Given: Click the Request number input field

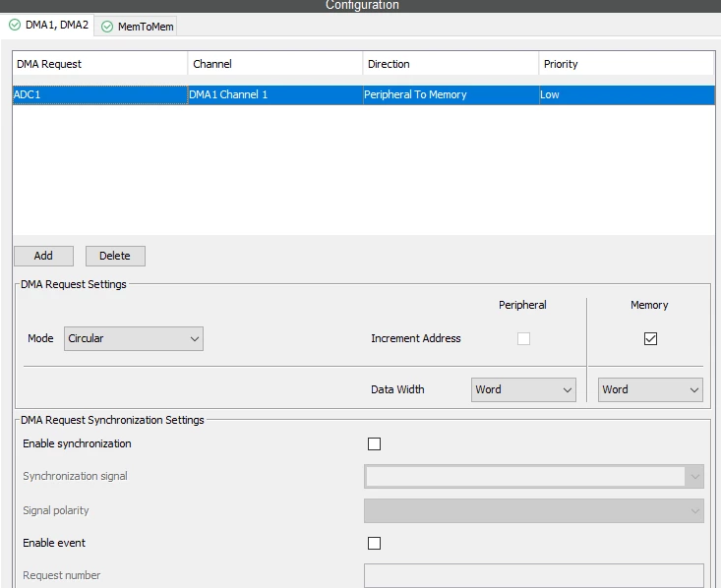Looking at the screenshot, I should [x=534, y=575].
